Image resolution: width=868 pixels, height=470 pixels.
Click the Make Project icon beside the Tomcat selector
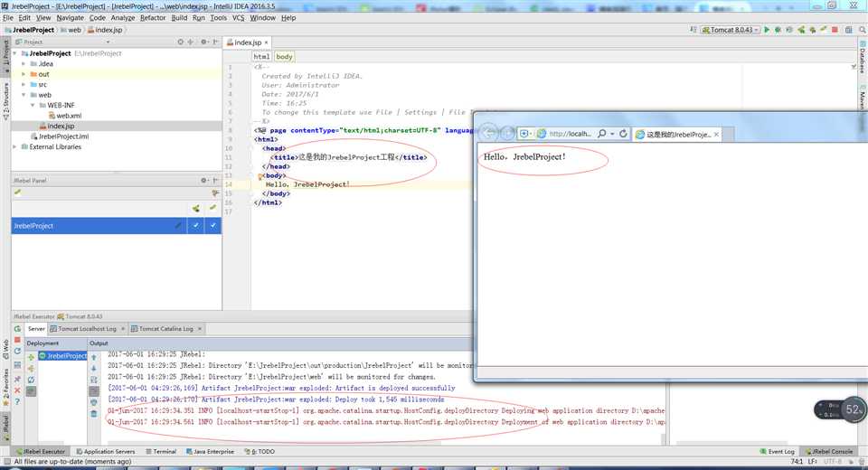tap(693, 30)
